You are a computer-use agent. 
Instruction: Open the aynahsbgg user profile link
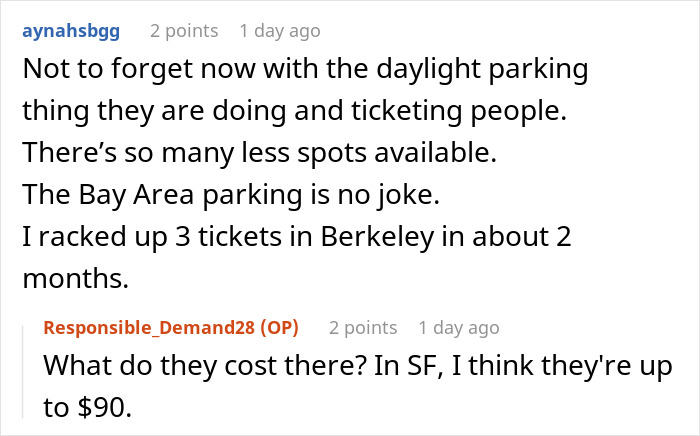tap(70, 31)
